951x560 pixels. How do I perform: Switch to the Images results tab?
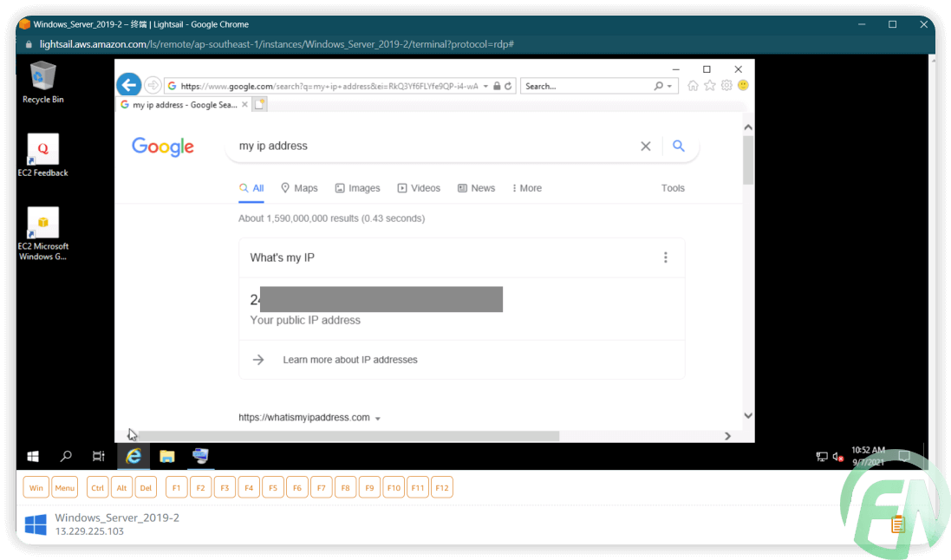(x=357, y=188)
